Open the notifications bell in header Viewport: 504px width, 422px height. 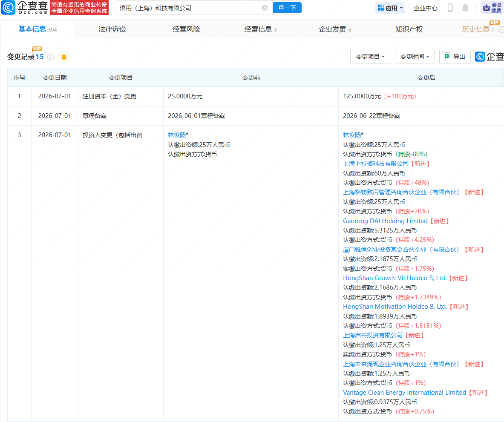[x=465, y=8]
